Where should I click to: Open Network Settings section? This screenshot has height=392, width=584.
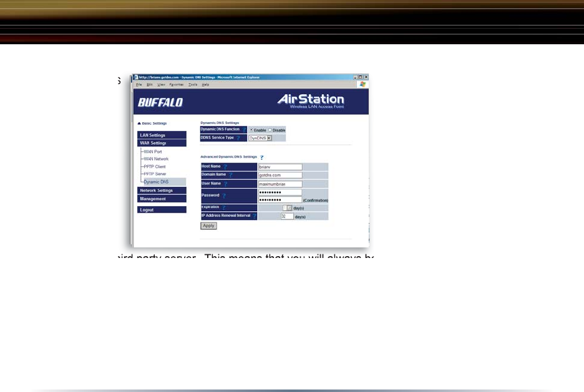162,191
